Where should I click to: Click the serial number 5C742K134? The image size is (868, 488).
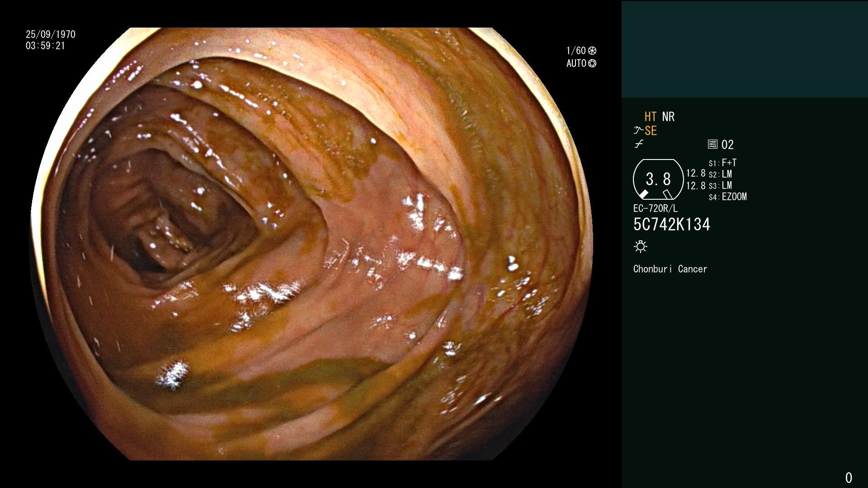[x=672, y=225]
